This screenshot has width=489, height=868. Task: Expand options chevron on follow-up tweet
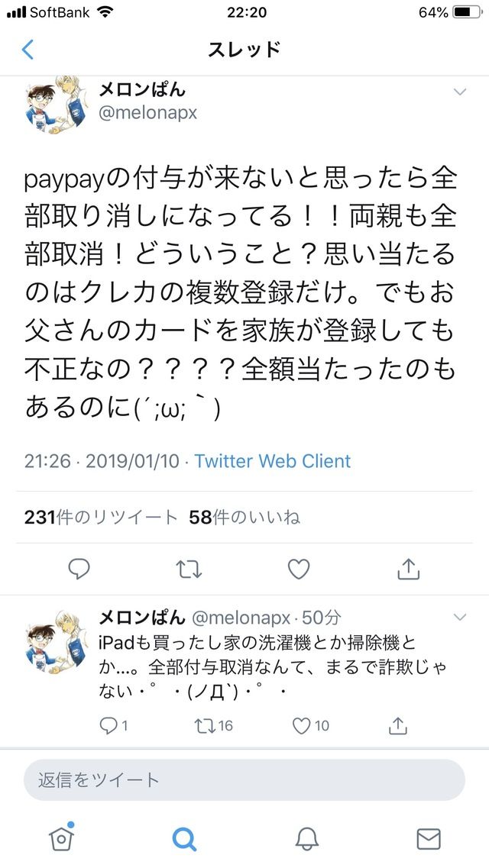(460, 618)
